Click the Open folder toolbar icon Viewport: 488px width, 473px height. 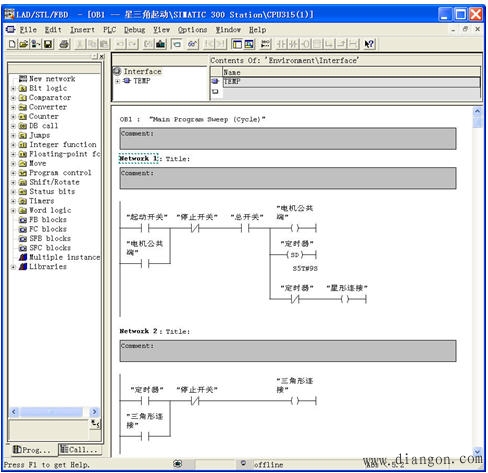coord(24,44)
